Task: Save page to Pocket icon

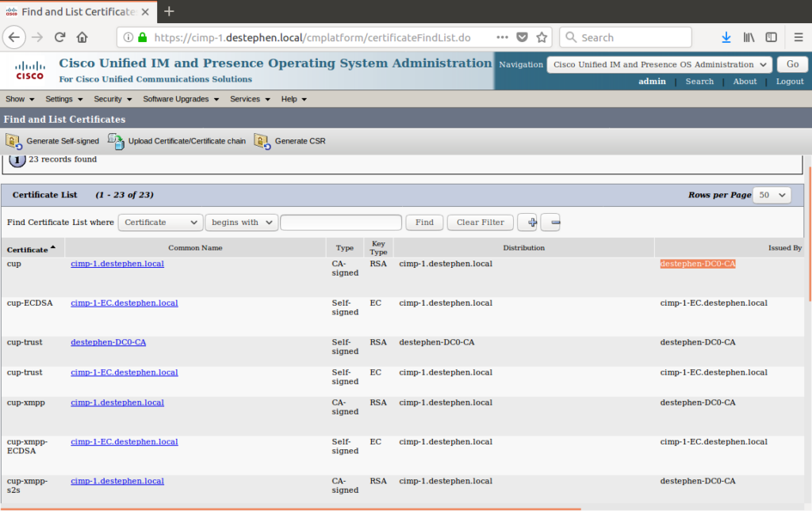Action: tap(522, 37)
